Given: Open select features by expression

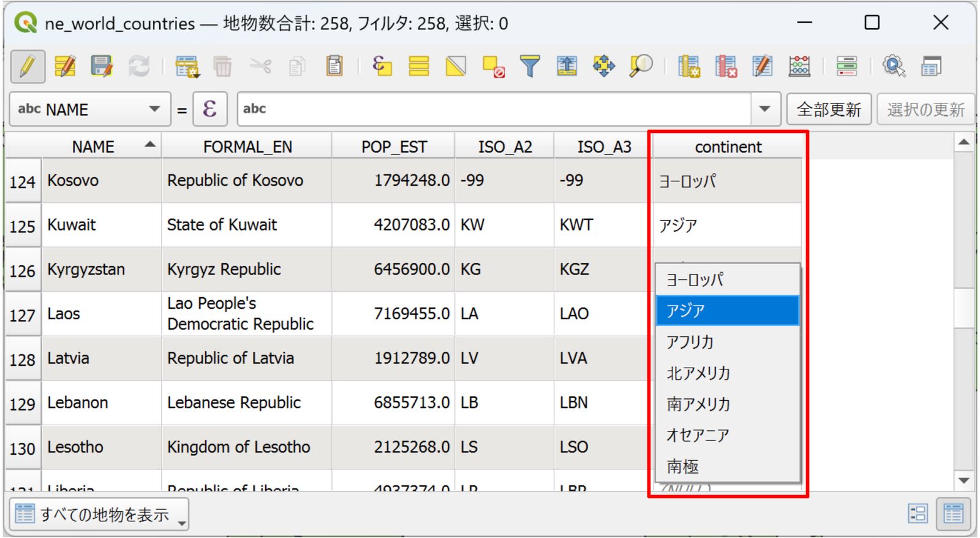Looking at the screenshot, I should pyautogui.click(x=382, y=66).
